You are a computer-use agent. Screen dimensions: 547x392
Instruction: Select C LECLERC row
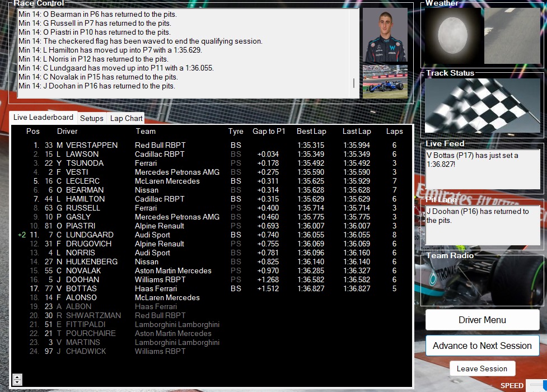click(212, 181)
